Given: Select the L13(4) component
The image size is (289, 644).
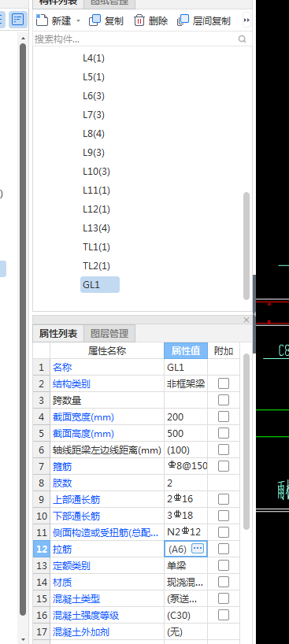Looking at the screenshot, I should pyautogui.click(x=96, y=228).
